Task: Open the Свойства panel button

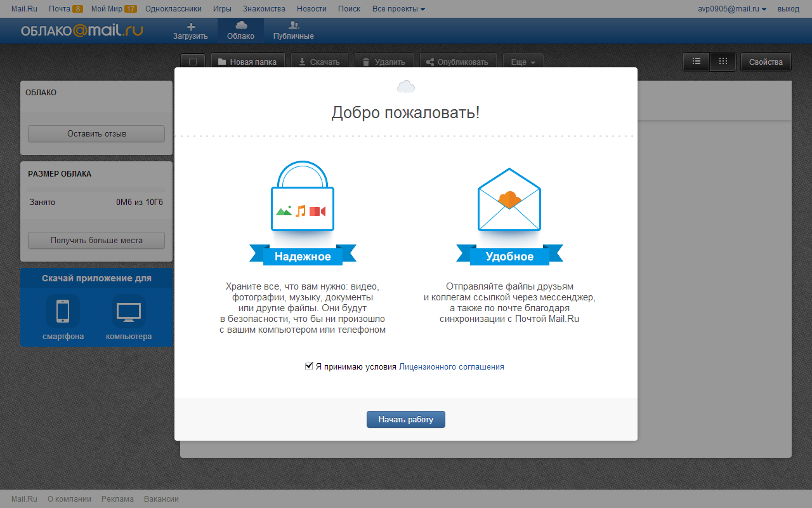Action: click(766, 62)
